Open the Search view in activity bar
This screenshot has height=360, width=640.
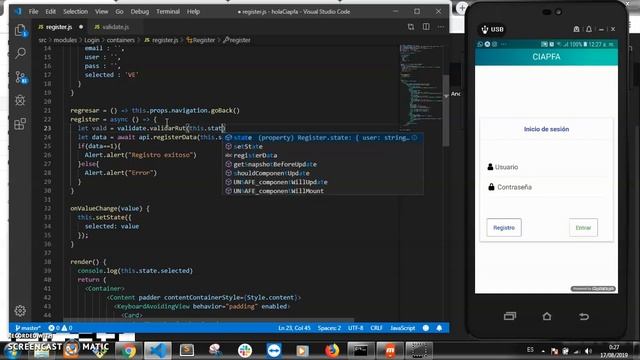20,53
